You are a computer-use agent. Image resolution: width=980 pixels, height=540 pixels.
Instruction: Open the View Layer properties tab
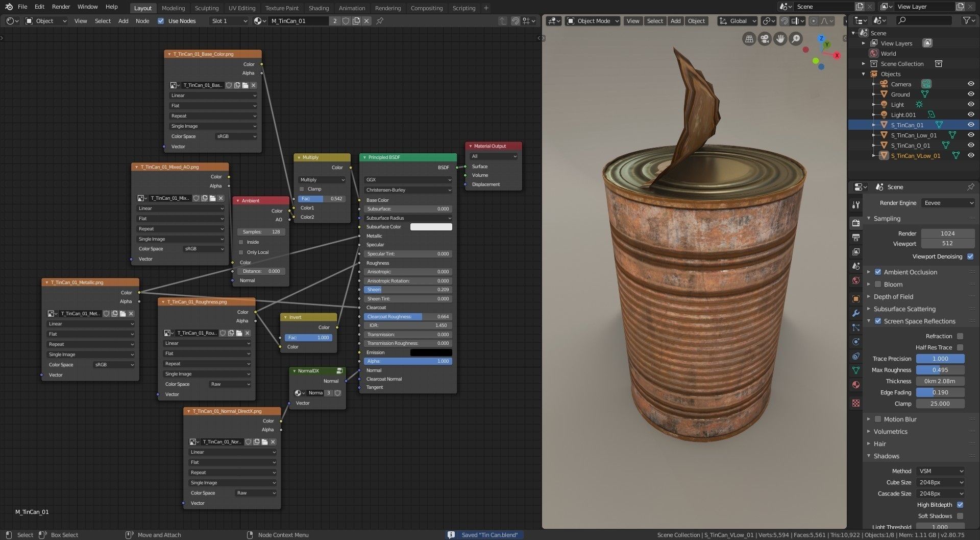pos(856,252)
